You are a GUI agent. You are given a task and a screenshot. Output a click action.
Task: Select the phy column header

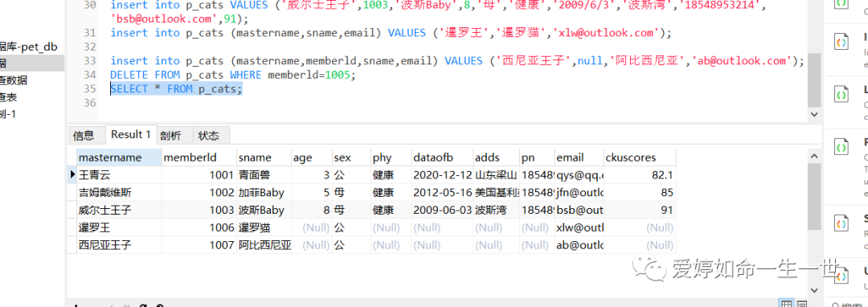391,157
